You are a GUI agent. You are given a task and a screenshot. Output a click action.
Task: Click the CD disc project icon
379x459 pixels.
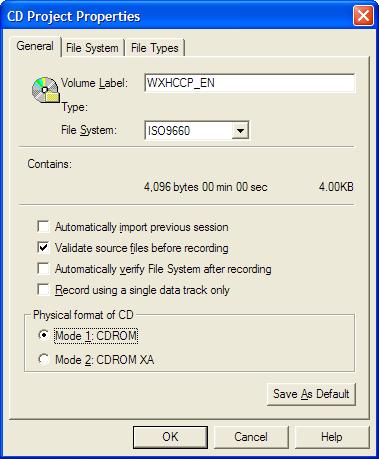pos(46,90)
